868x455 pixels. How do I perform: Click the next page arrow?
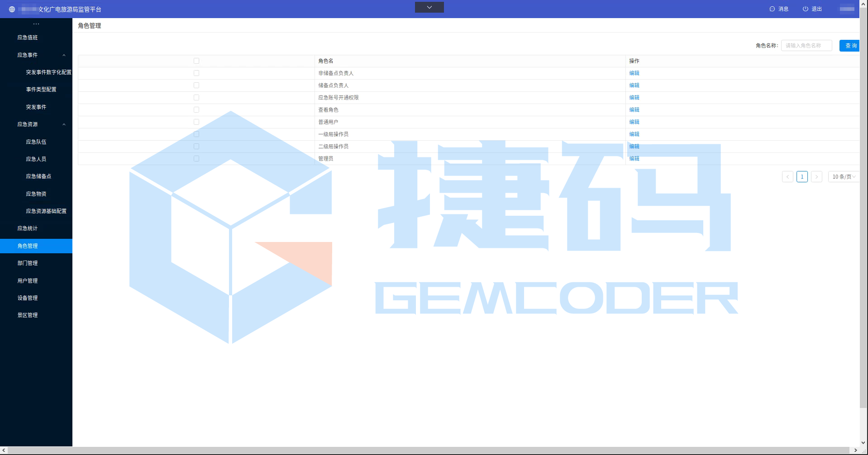(816, 177)
